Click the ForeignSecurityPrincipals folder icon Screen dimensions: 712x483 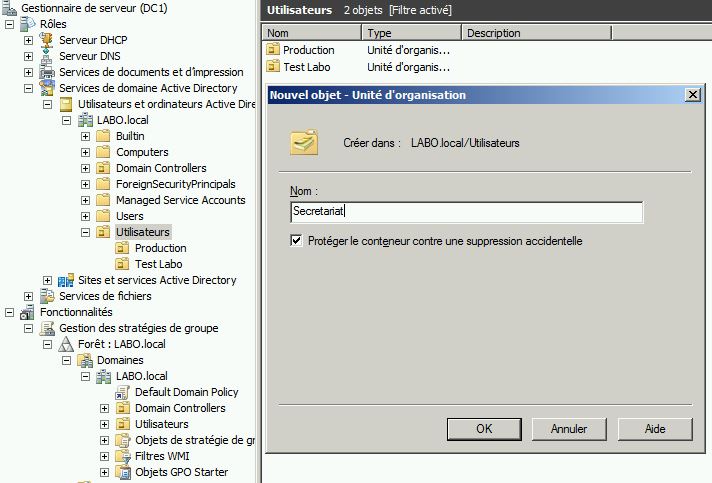[104, 184]
